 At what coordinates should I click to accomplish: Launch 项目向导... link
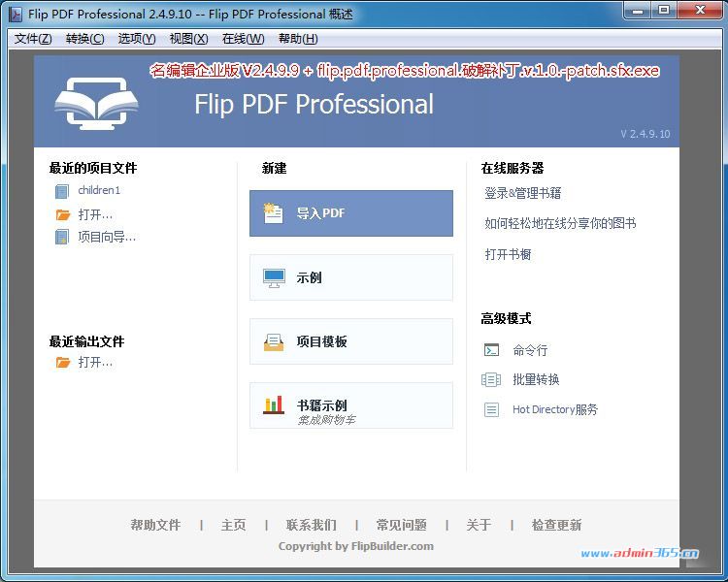click(107, 237)
